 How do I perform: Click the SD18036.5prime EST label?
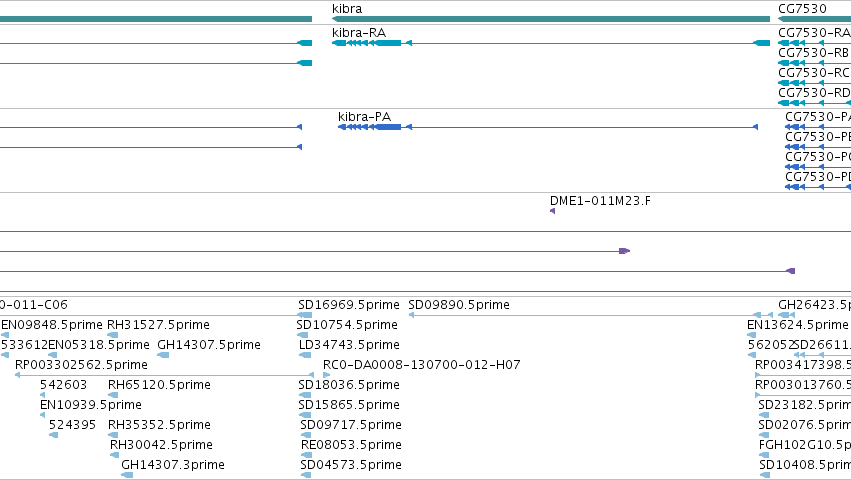click(348, 385)
